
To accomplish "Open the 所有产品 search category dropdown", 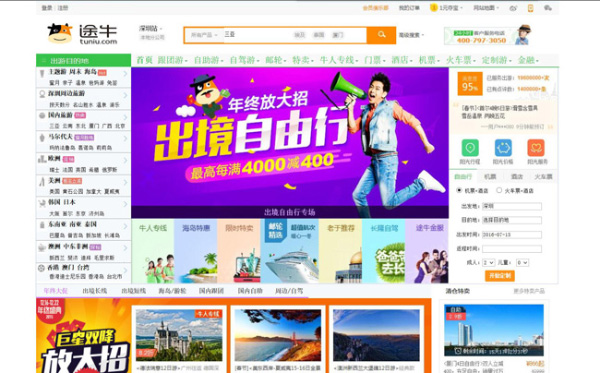I will tap(204, 35).
